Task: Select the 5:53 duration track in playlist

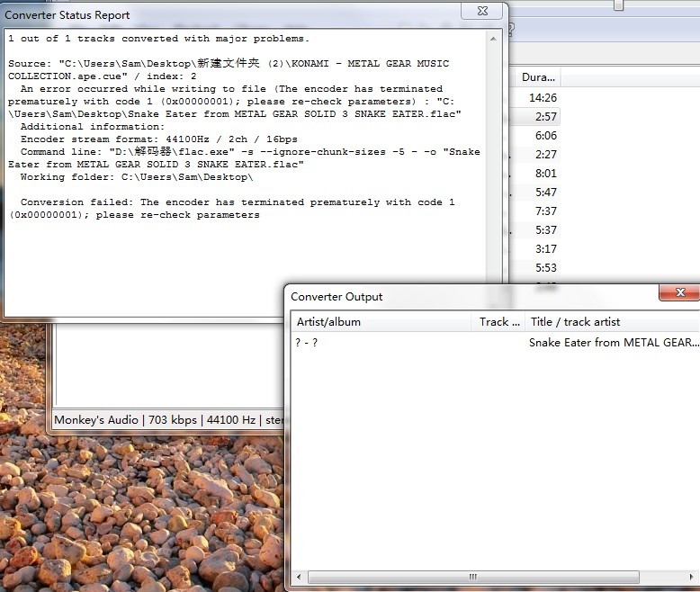Action: pos(546,267)
